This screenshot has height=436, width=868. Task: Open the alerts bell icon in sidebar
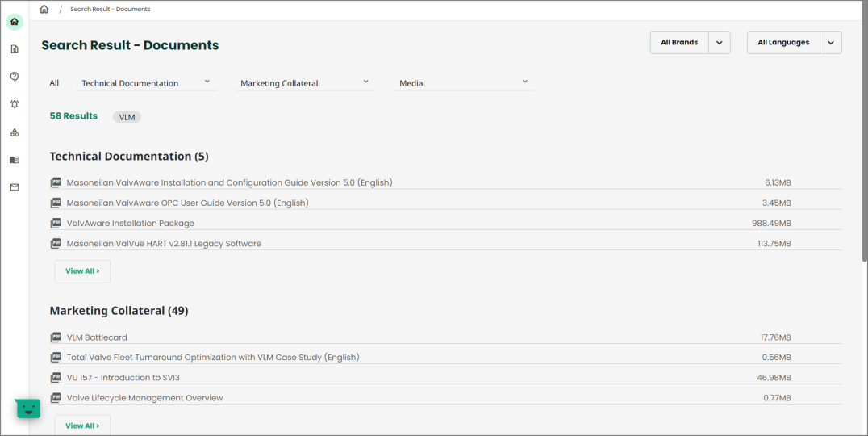pyautogui.click(x=15, y=104)
